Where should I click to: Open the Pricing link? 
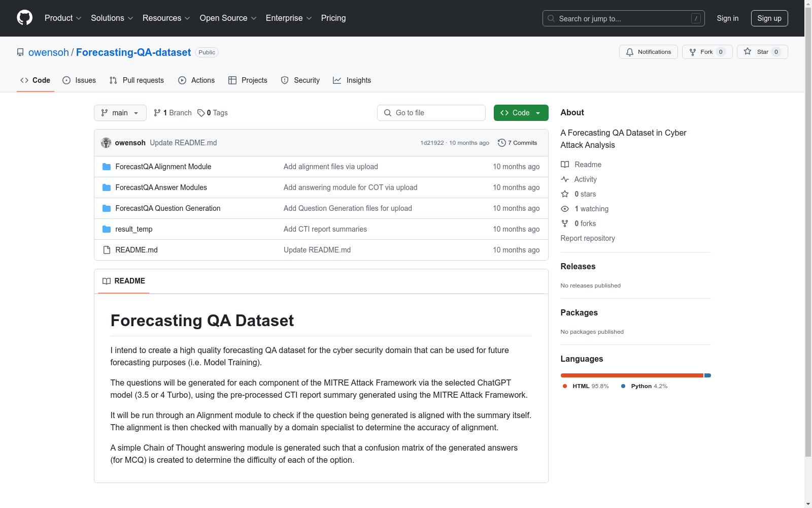tap(333, 18)
